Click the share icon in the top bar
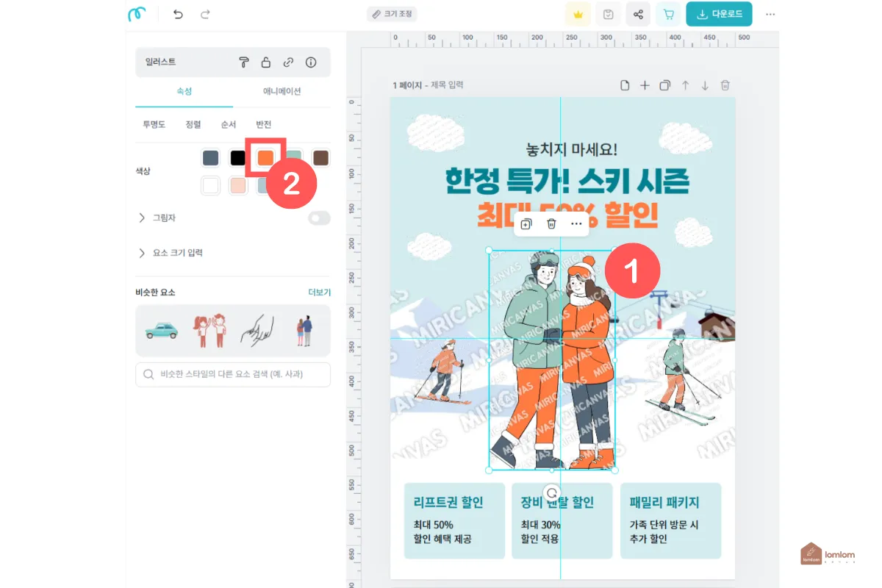This screenshot has height=588, width=882. (x=638, y=13)
